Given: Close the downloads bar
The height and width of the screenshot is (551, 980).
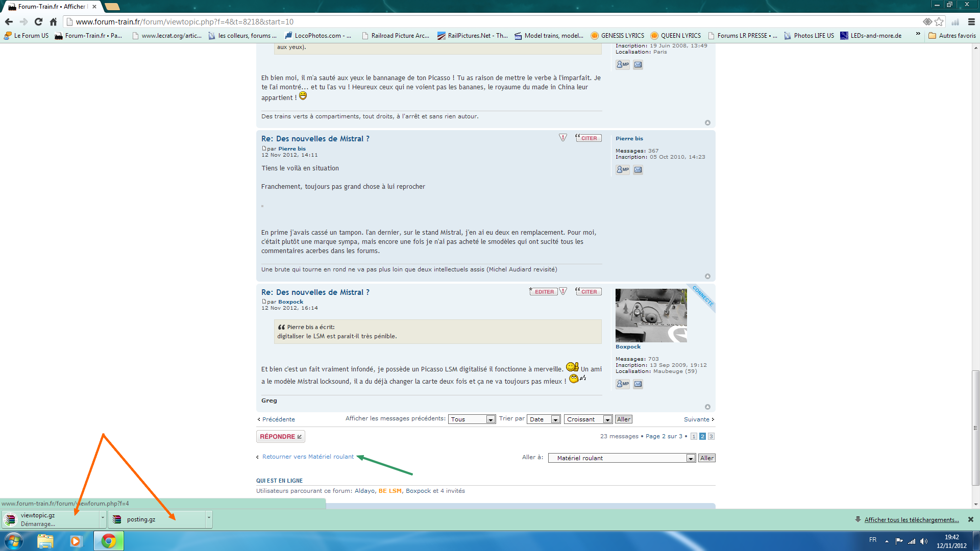Looking at the screenshot, I should (x=971, y=519).
